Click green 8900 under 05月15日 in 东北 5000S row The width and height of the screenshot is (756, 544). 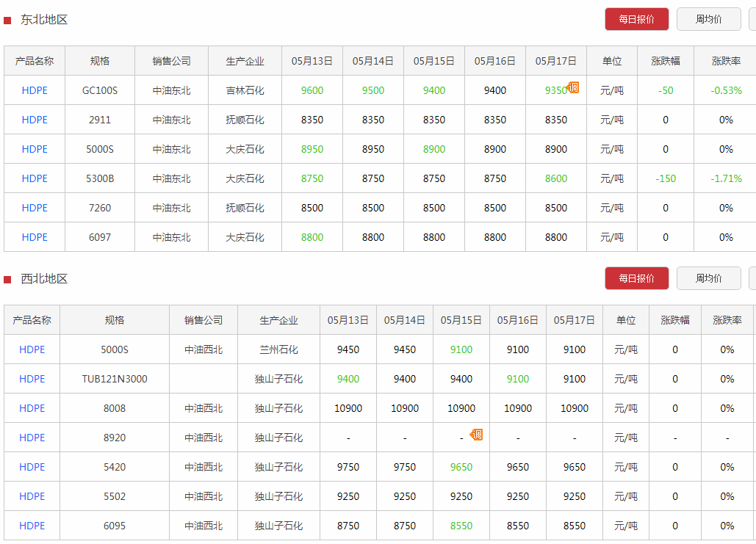[434, 149]
